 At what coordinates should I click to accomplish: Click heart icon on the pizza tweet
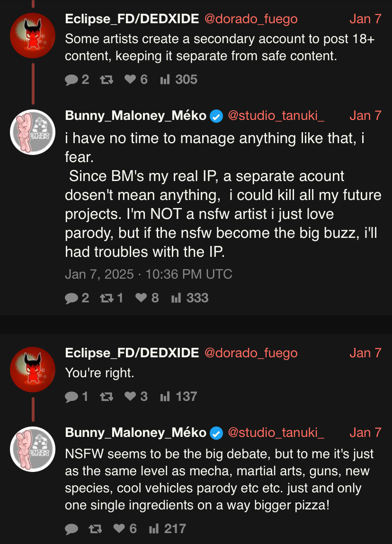pyautogui.click(x=119, y=528)
